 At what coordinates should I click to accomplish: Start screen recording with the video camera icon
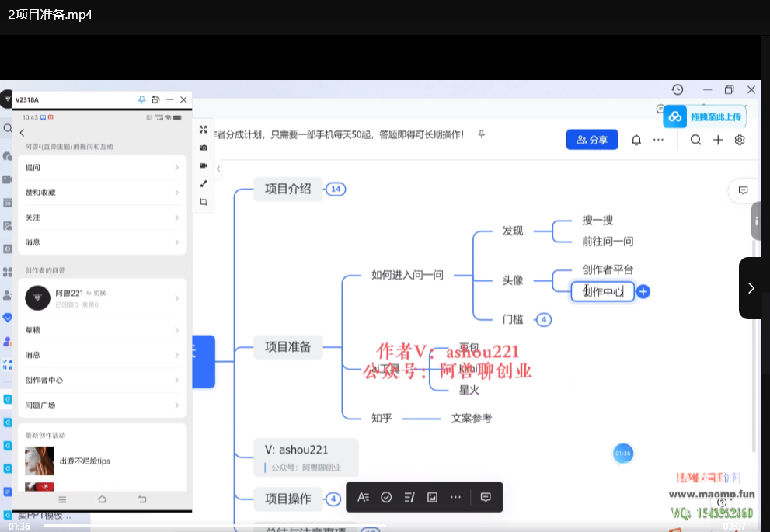tap(203, 165)
